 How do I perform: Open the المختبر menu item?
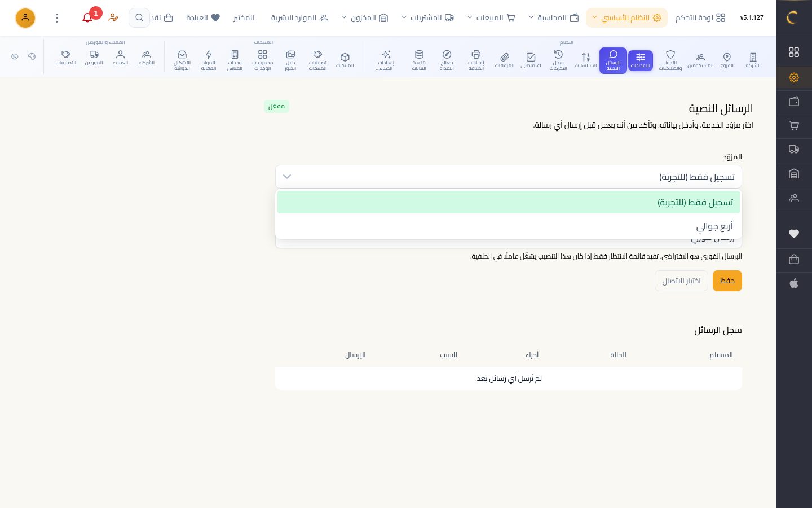[x=244, y=17]
